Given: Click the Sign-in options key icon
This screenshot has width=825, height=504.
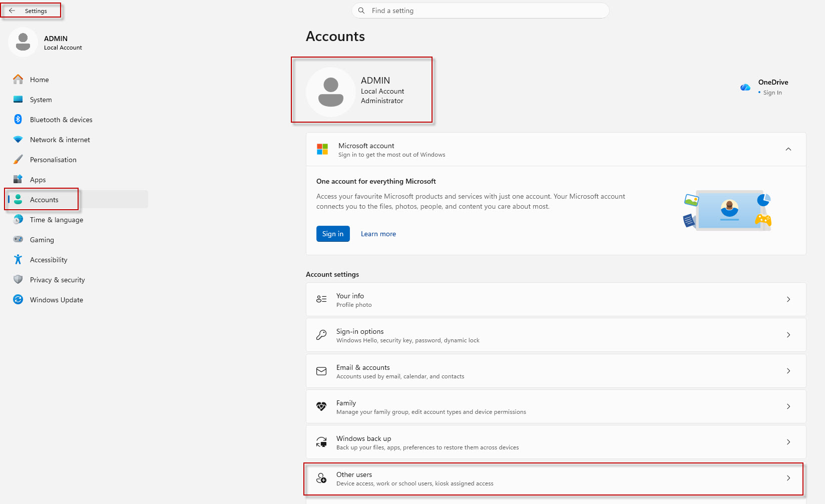Looking at the screenshot, I should point(321,335).
